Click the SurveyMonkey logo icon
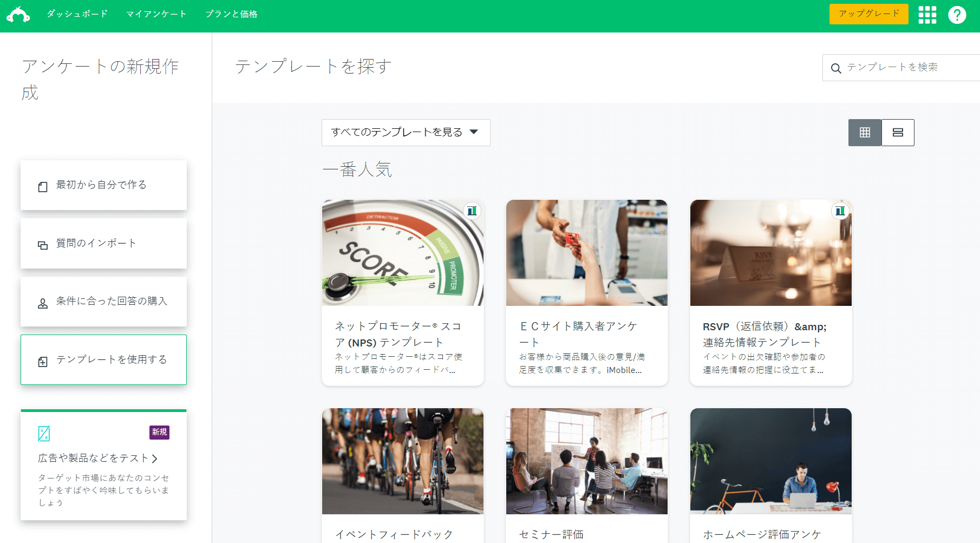The image size is (980, 543). [18, 15]
